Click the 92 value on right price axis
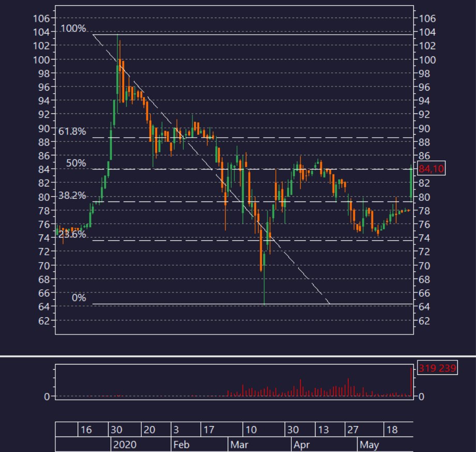The image size is (476, 452). click(x=424, y=114)
